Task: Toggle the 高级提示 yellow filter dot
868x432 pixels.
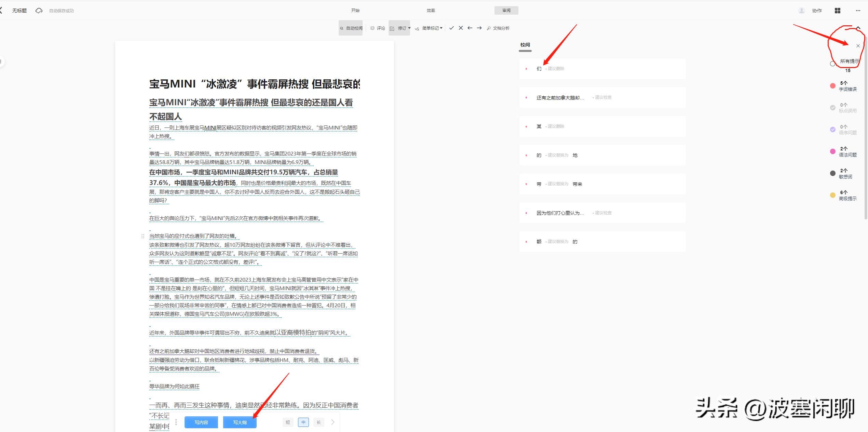Action: (x=833, y=195)
